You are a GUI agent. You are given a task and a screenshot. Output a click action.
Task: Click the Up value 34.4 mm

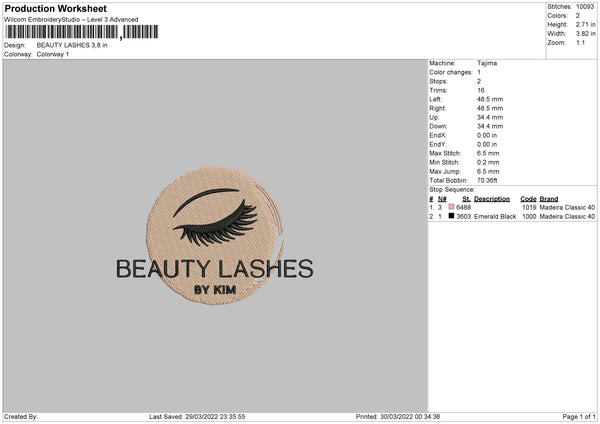click(490, 117)
